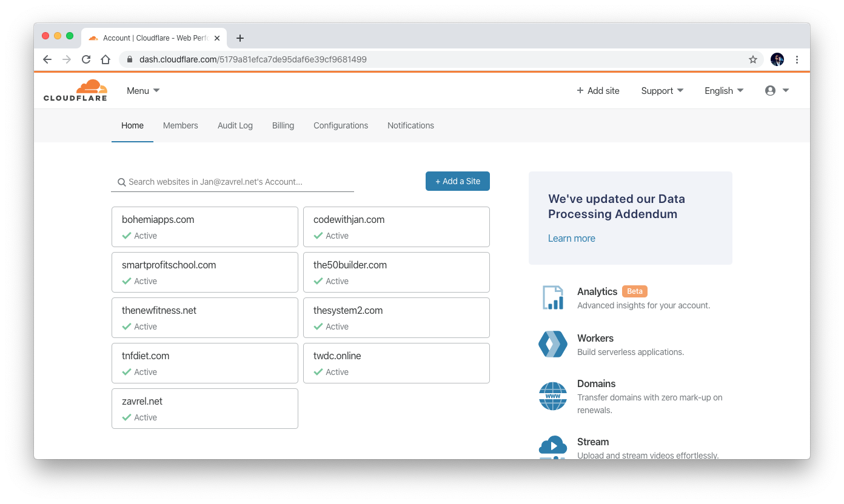Click the Data Processing Addendum heading

click(617, 206)
